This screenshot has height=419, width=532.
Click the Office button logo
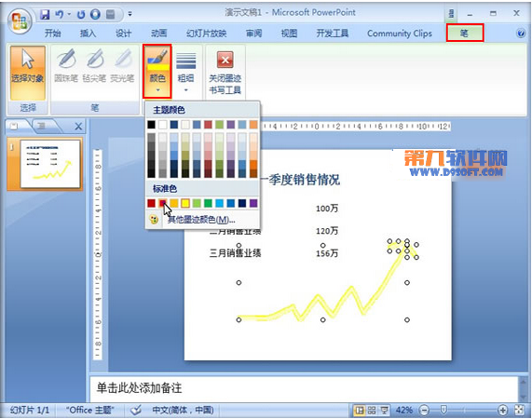pos(20,21)
